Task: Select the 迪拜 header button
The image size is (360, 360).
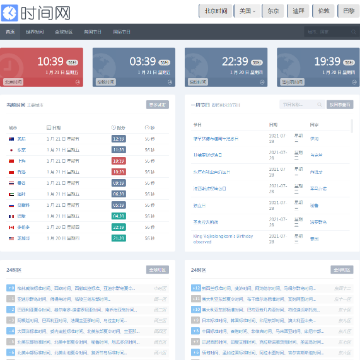Action: (298, 11)
